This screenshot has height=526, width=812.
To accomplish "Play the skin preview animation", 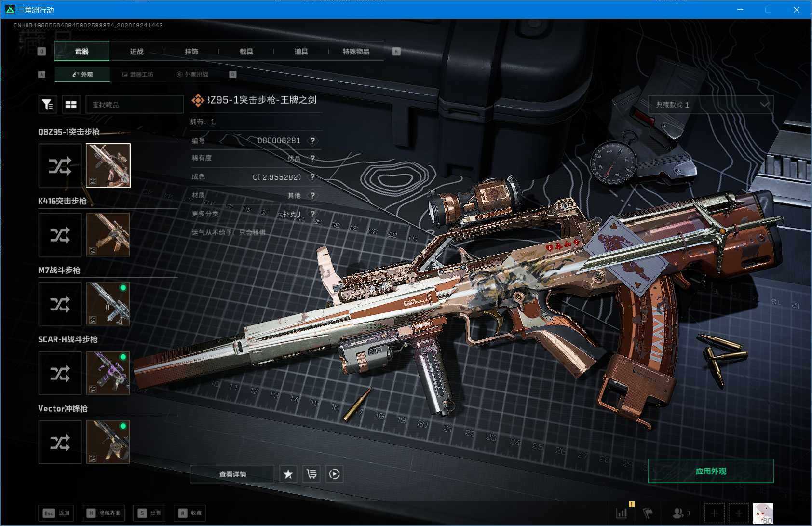I will (x=335, y=474).
